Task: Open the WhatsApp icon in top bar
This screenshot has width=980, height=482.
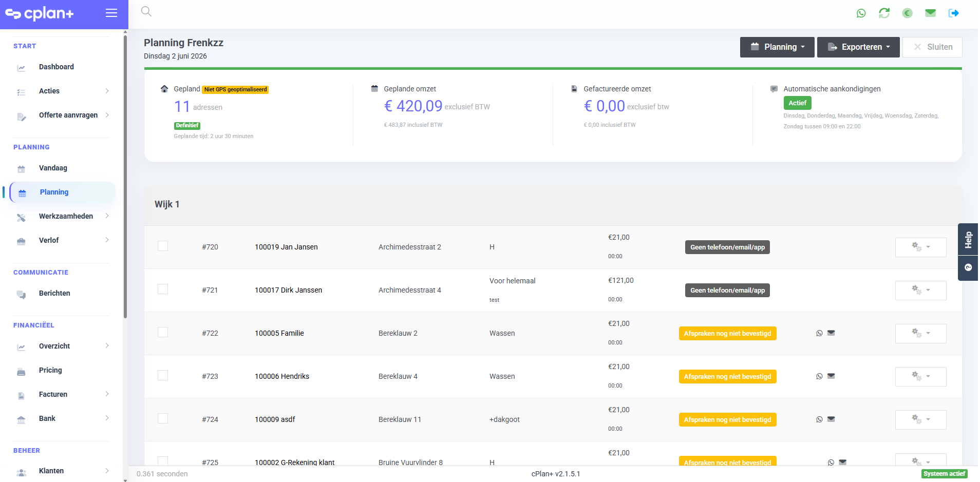Action: 861,13
